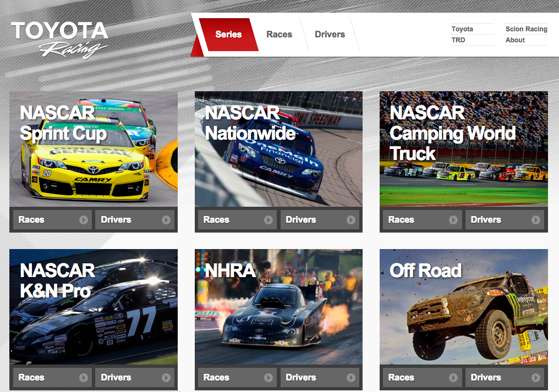Screen dimensions: 559x392
Task: Open the About link in the header
Action: click(x=515, y=40)
